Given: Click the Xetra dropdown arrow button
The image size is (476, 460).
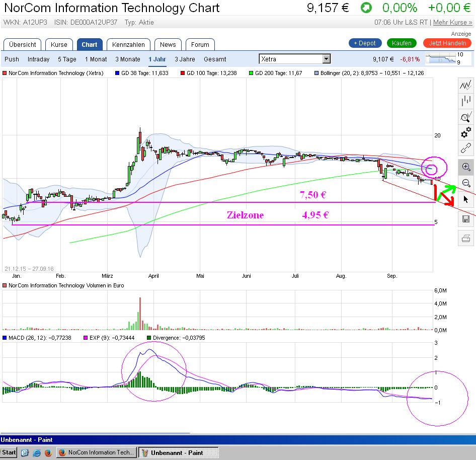Looking at the screenshot, I should click(x=327, y=59).
